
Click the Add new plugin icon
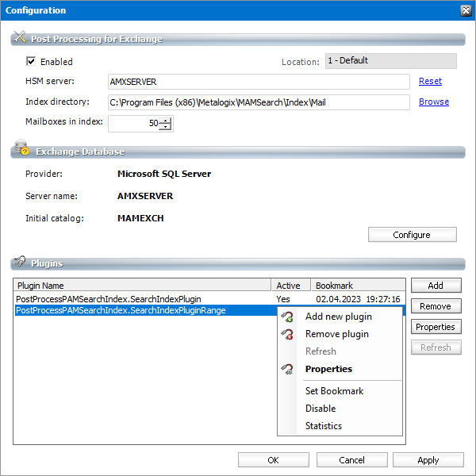coord(287,317)
